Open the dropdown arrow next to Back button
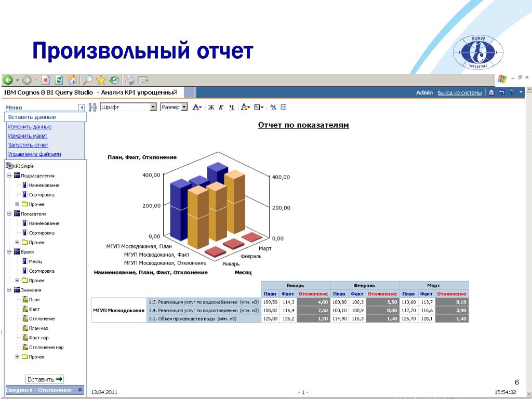Image resolution: width=532 pixels, height=399 pixels. coord(17,81)
